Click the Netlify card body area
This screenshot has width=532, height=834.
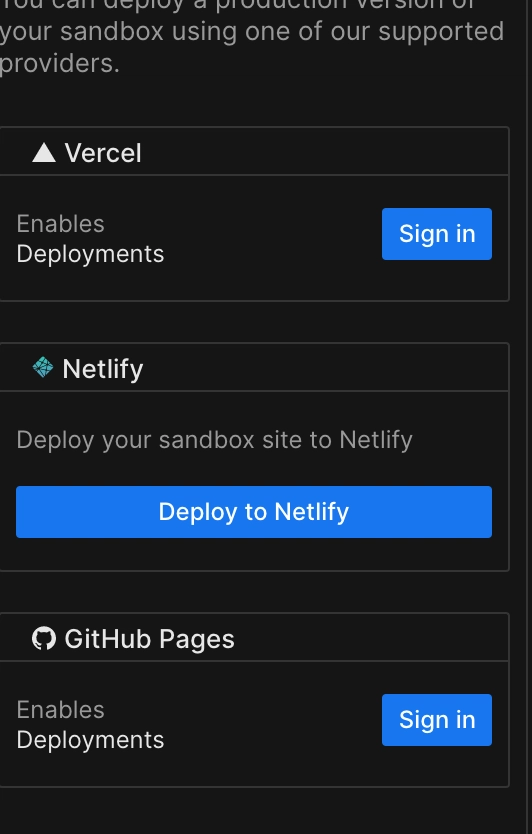tap(254, 481)
